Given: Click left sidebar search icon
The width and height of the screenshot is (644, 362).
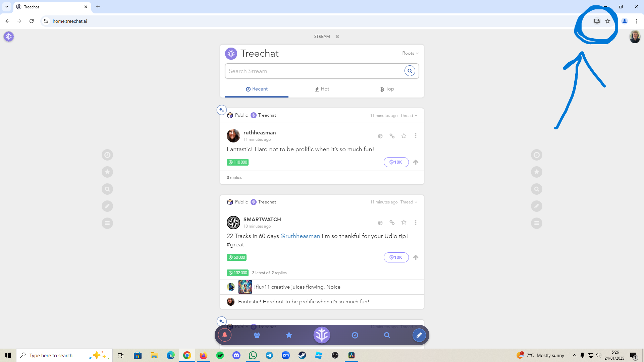Looking at the screenshot, I should click(x=107, y=189).
